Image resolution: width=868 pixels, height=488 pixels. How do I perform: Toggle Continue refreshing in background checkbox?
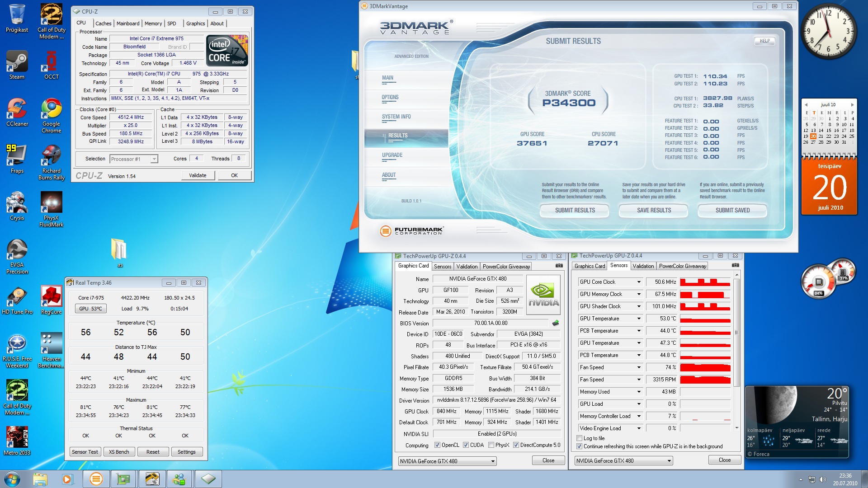pyautogui.click(x=579, y=446)
